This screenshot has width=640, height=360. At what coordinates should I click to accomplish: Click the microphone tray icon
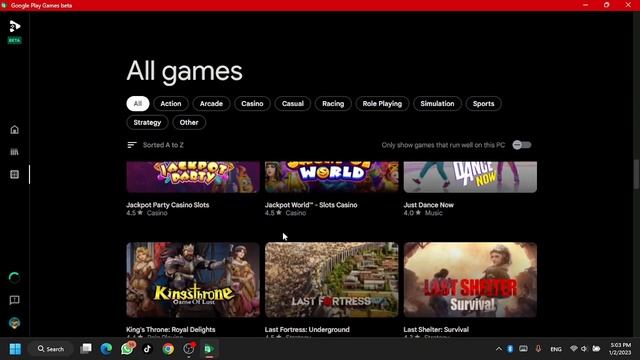tap(538, 349)
